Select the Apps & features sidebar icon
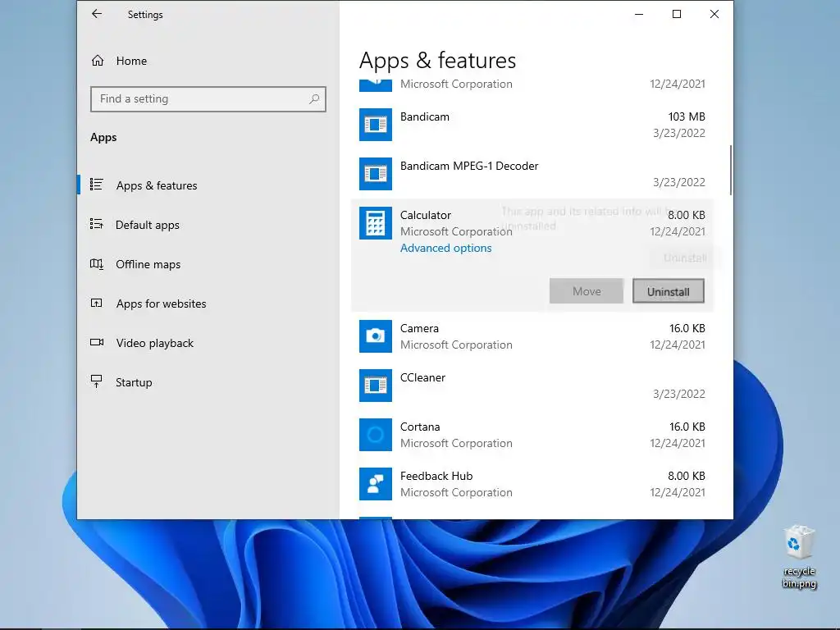 click(97, 185)
